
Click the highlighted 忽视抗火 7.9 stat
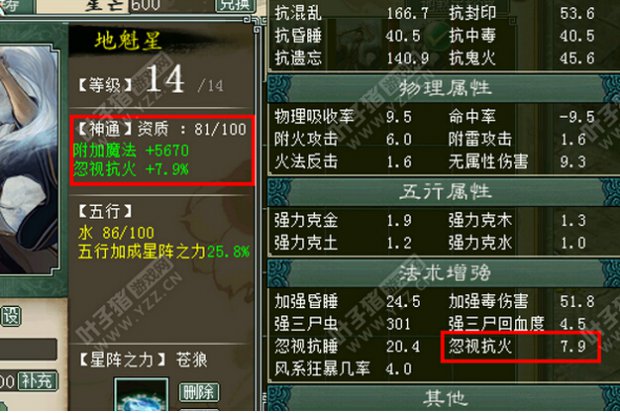(x=521, y=347)
